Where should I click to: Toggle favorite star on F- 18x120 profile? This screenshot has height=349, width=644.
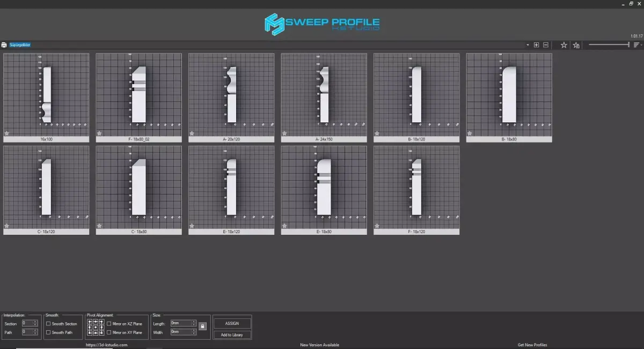click(377, 226)
